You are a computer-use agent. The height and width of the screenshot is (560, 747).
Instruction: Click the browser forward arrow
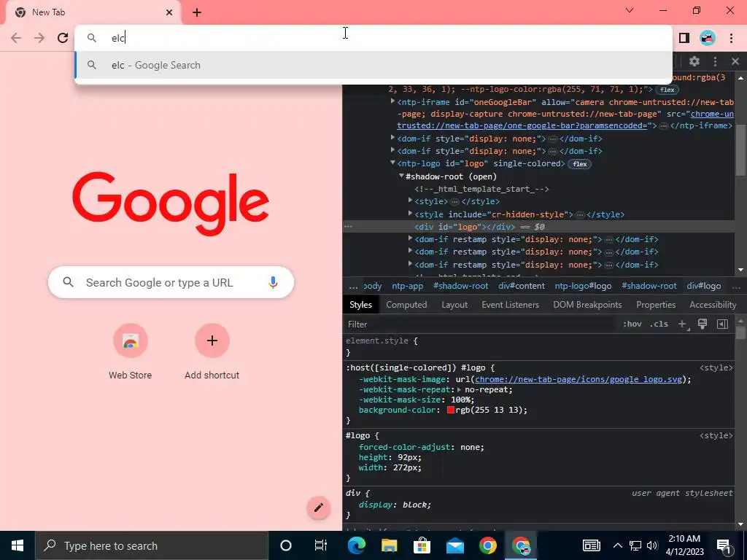click(x=39, y=38)
